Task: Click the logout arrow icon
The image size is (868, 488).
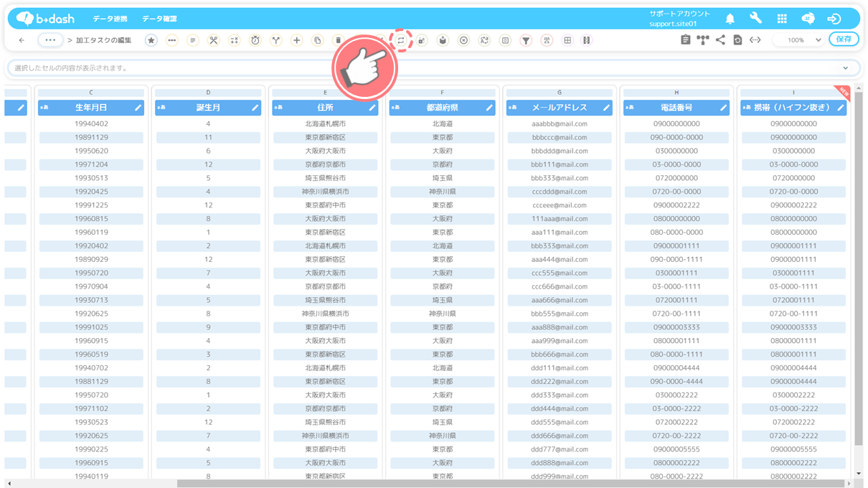Action: point(834,19)
